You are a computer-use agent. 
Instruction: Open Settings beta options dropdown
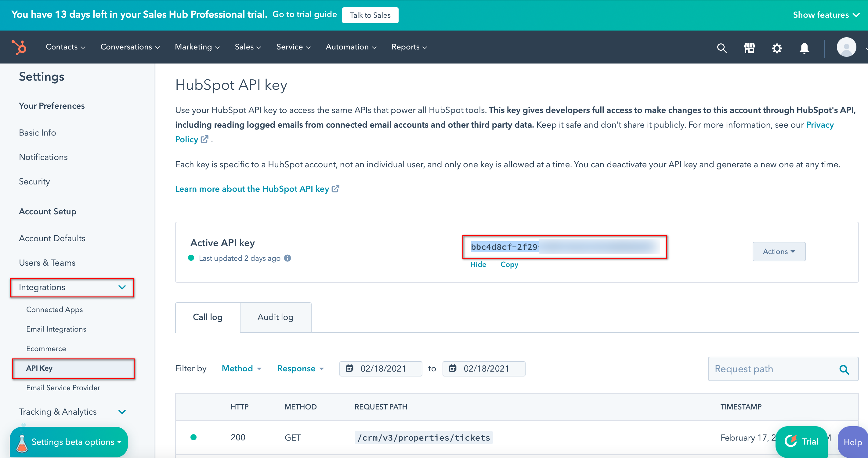click(68, 442)
